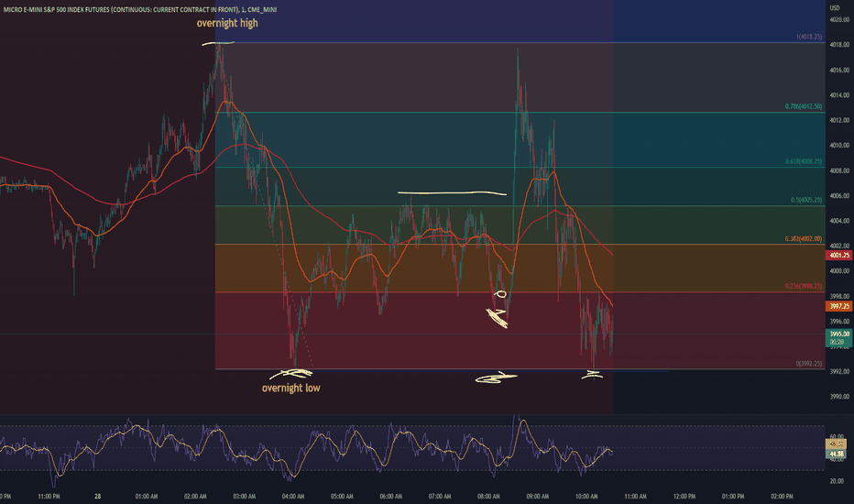This screenshot has width=854, height=504.
Task: Click the 4006.00 price axis label
Action: (839, 195)
